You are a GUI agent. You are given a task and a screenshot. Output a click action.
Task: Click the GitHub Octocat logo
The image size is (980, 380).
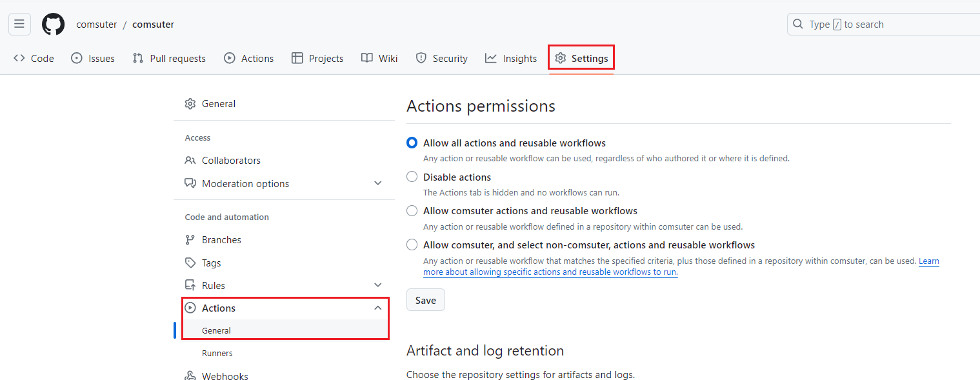tap(54, 25)
